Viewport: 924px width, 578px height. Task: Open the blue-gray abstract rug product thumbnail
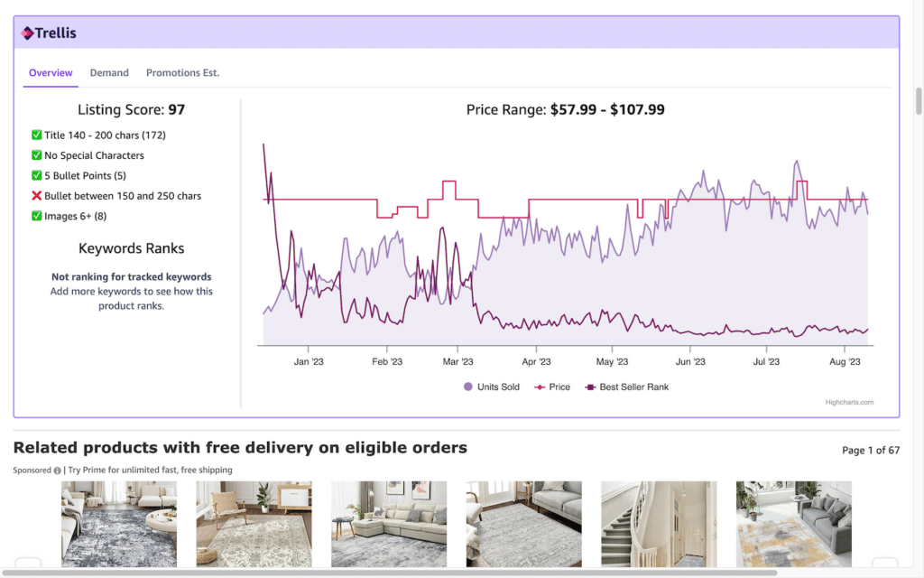[119, 524]
